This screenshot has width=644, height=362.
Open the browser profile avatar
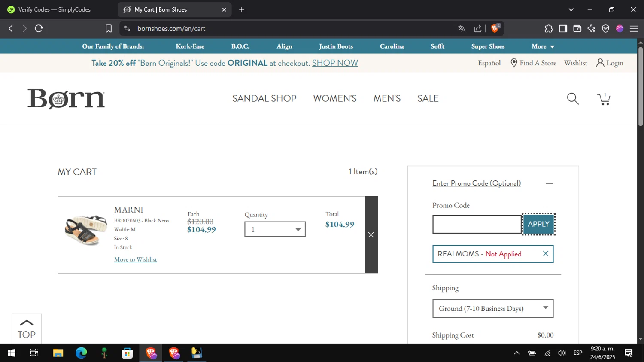[x=620, y=28]
